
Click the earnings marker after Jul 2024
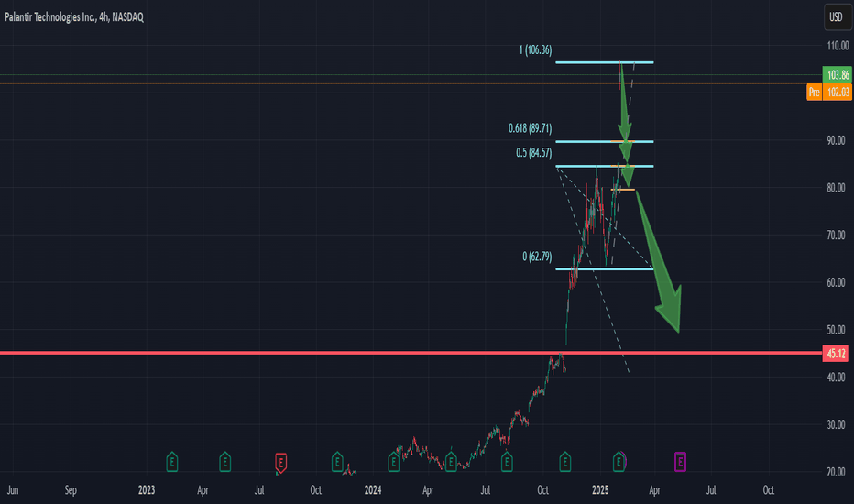point(507,462)
